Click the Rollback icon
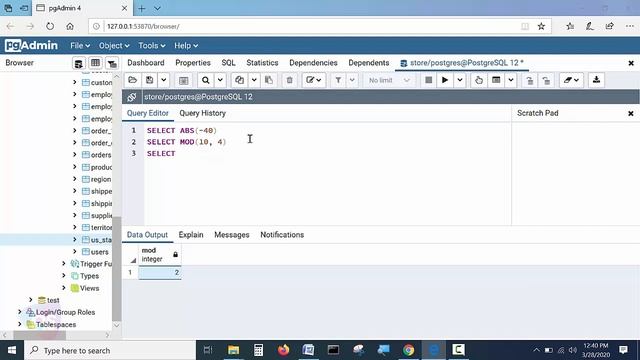 546,80
